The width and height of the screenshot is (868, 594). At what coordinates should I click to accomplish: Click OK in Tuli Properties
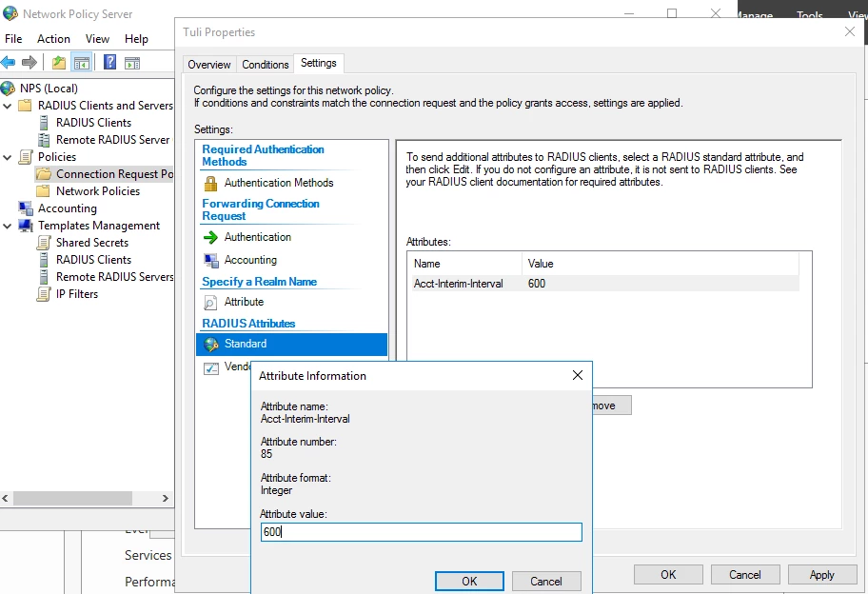pyautogui.click(x=668, y=575)
